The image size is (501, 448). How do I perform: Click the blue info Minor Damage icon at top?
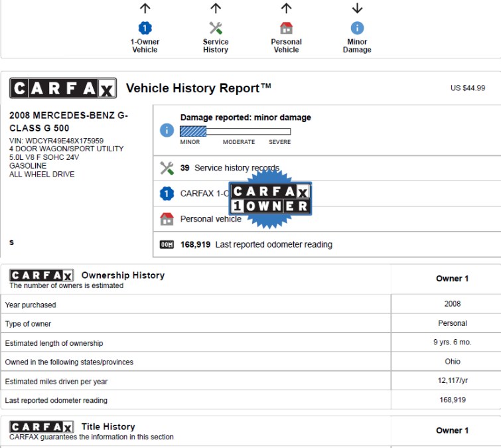coord(357,28)
